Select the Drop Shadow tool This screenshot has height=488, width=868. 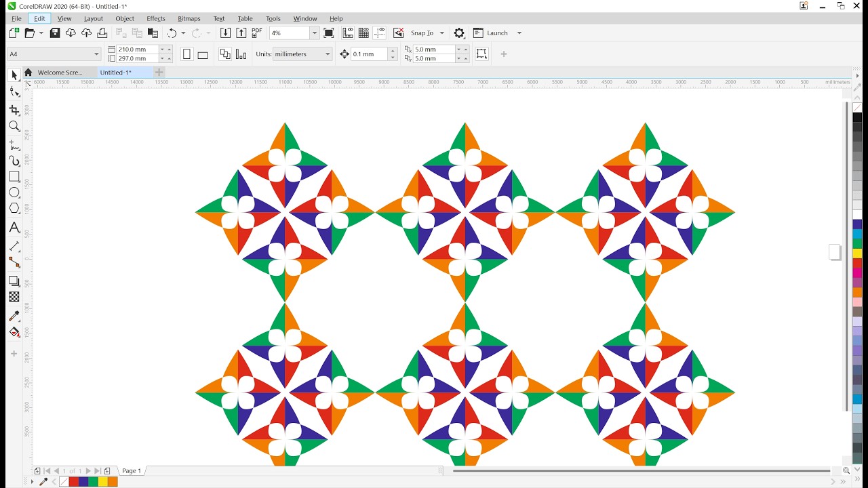click(14, 281)
